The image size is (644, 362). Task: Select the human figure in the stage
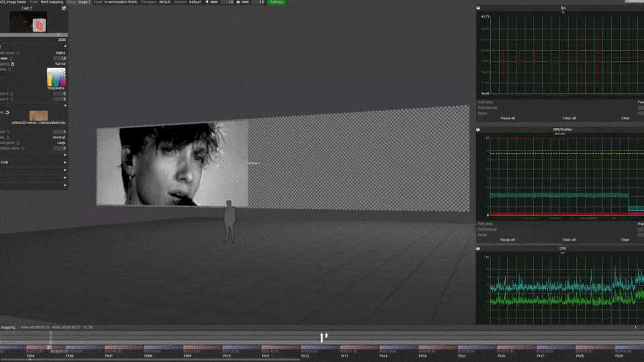pos(229,221)
